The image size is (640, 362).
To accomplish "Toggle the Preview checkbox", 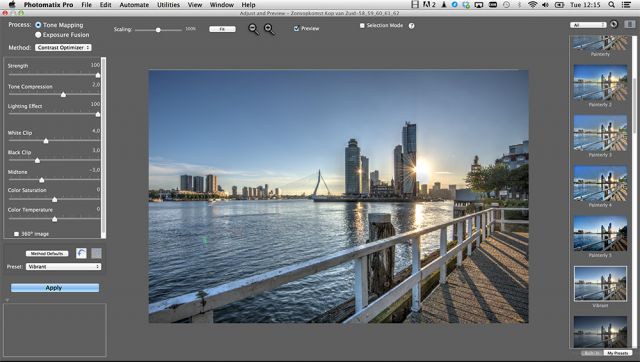I will [296, 29].
